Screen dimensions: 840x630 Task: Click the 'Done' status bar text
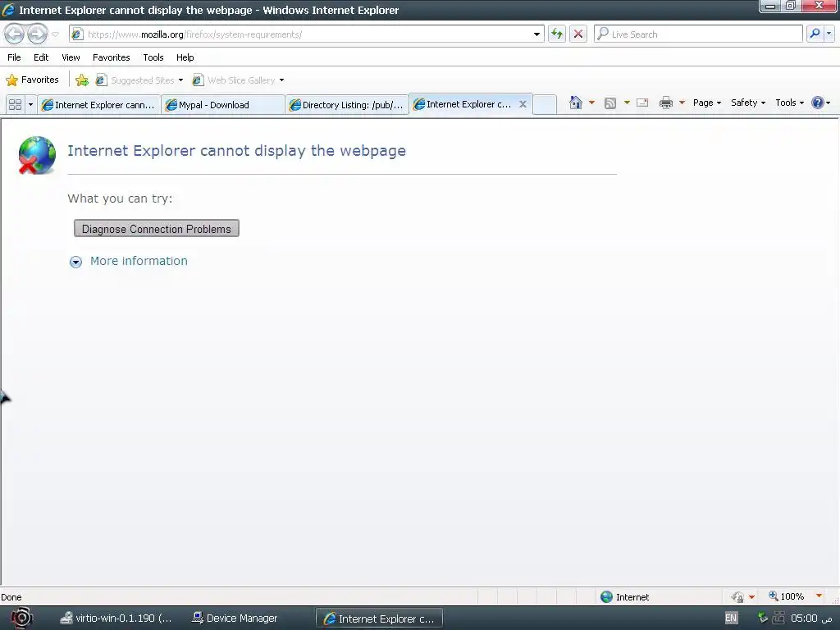(11, 597)
